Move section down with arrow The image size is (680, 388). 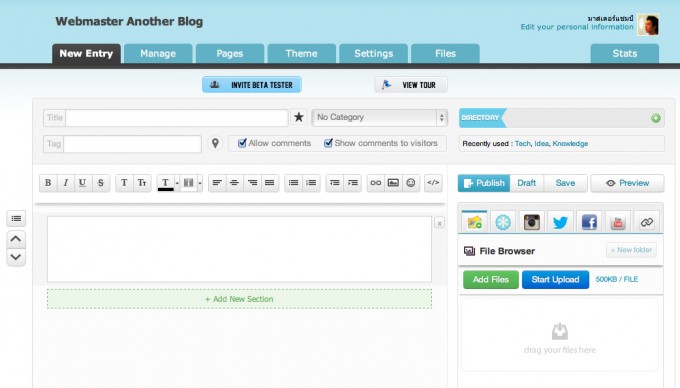coord(16,257)
